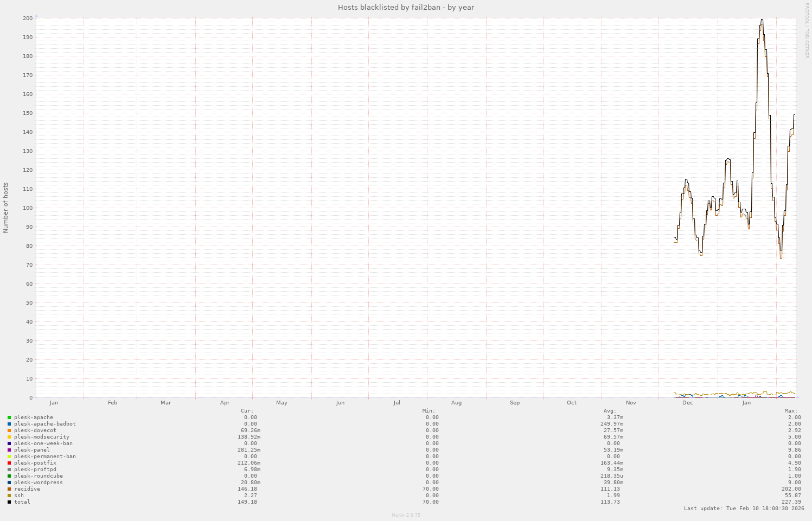Click the 'Number of hosts' y-axis label
This screenshot has width=812, height=521.
[x=6, y=208]
